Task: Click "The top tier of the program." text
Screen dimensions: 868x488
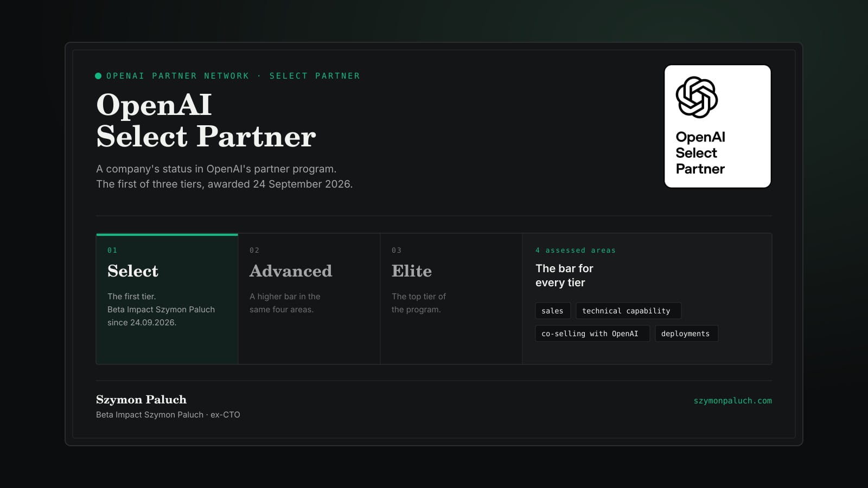Action: (x=419, y=303)
